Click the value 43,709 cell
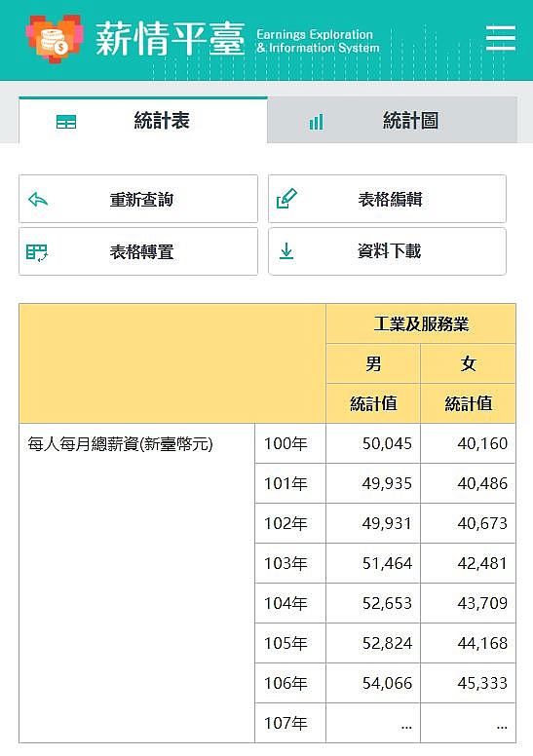533x756 pixels. 469,603
